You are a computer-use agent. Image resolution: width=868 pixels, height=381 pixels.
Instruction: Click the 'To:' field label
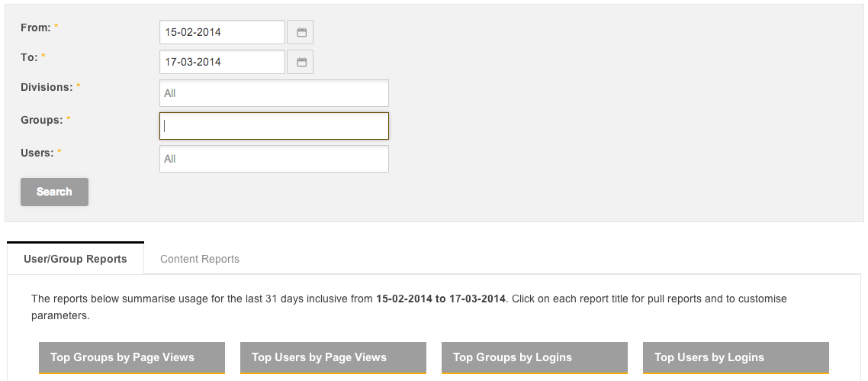coord(29,57)
